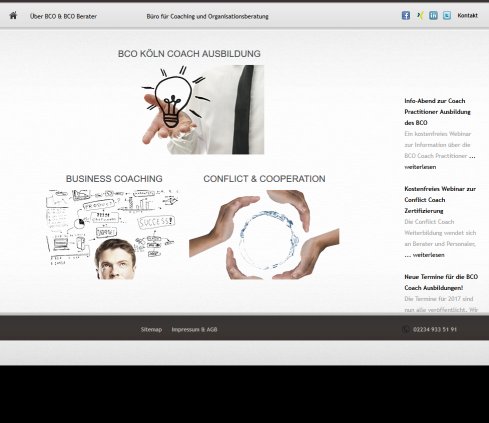The image size is (489, 423).
Task: Open the Kontakt menu item
Action: [x=468, y=15]
